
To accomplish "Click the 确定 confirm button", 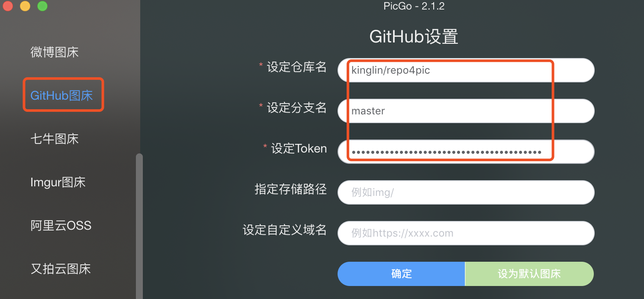I will click(401, 274).
